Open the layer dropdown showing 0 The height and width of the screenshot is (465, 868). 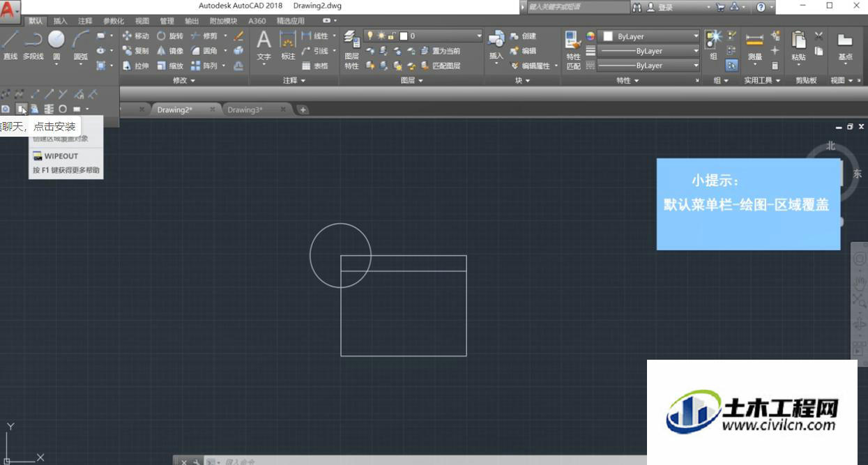coord(423,36)
